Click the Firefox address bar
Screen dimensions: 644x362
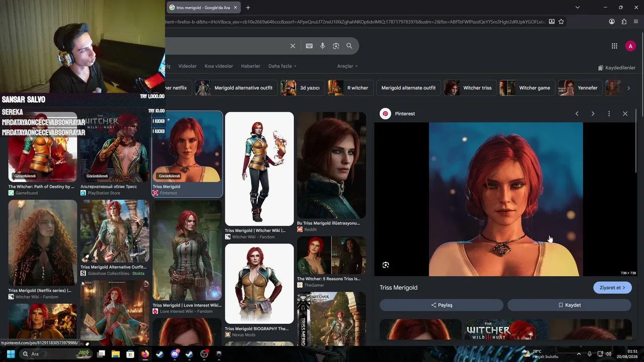(355, 22)
